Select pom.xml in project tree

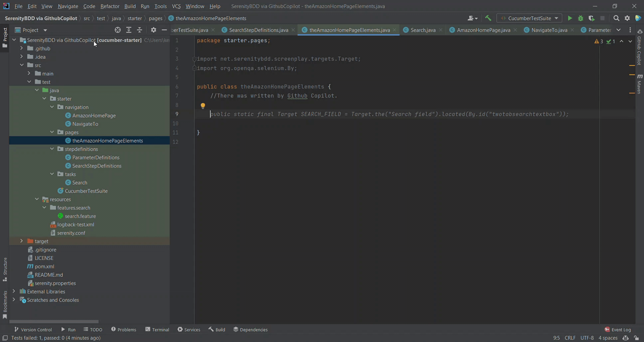44,266
